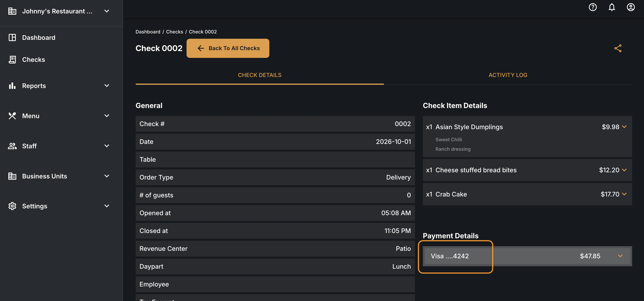The height and width of the screenshot is (301, 644).
Task: Expand the Crab Cake item details
Action: (x=624, y=194)
